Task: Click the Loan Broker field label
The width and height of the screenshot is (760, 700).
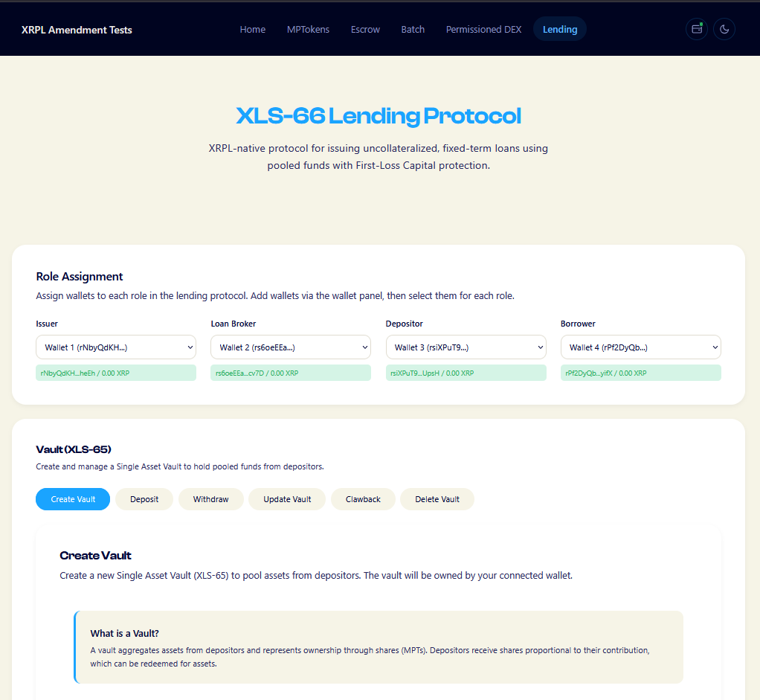Action: (234, 324)
